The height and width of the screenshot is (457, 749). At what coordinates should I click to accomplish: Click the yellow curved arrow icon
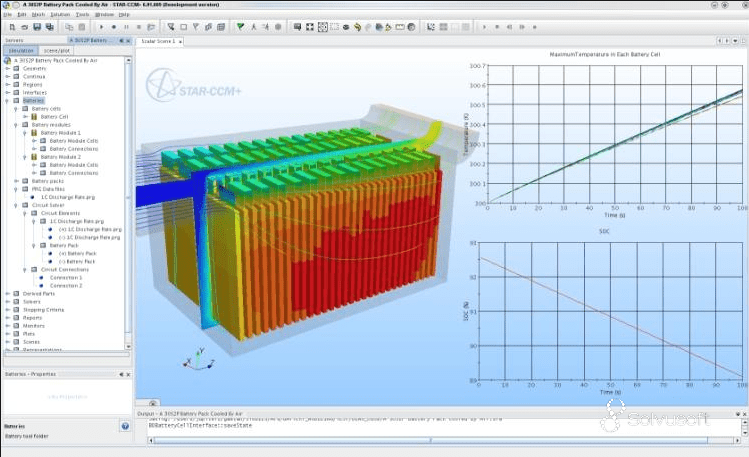(x=357, y=27)
